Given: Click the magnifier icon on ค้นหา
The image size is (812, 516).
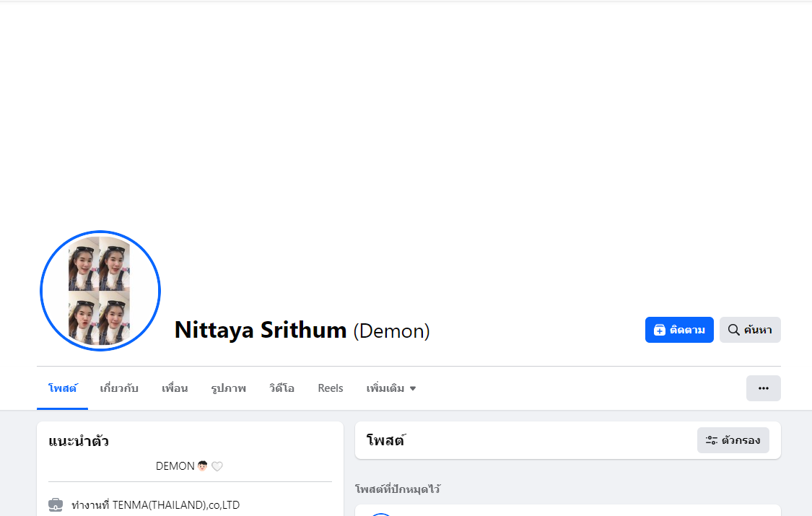Looking at the screenshot, I should (x=733, y=330).
